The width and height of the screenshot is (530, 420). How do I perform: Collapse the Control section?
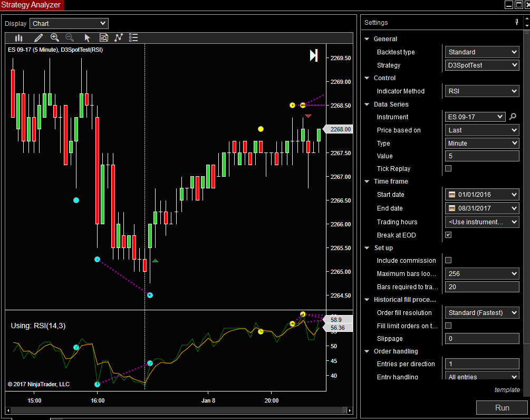[367, 78]
